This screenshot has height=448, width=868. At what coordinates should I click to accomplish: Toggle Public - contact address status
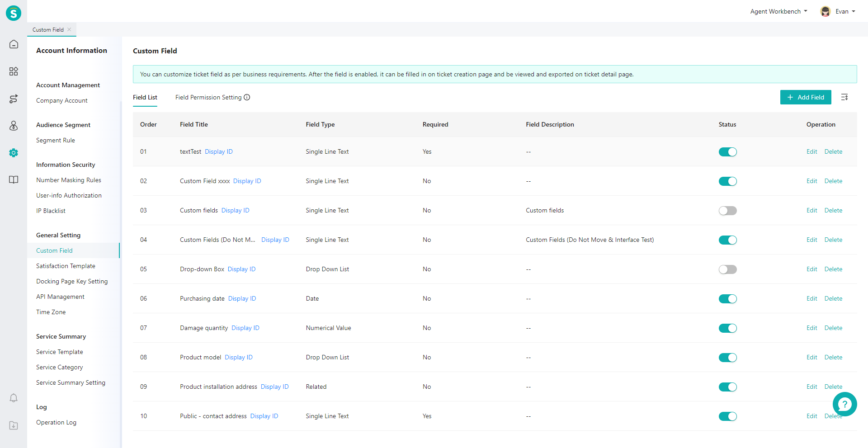728,416
